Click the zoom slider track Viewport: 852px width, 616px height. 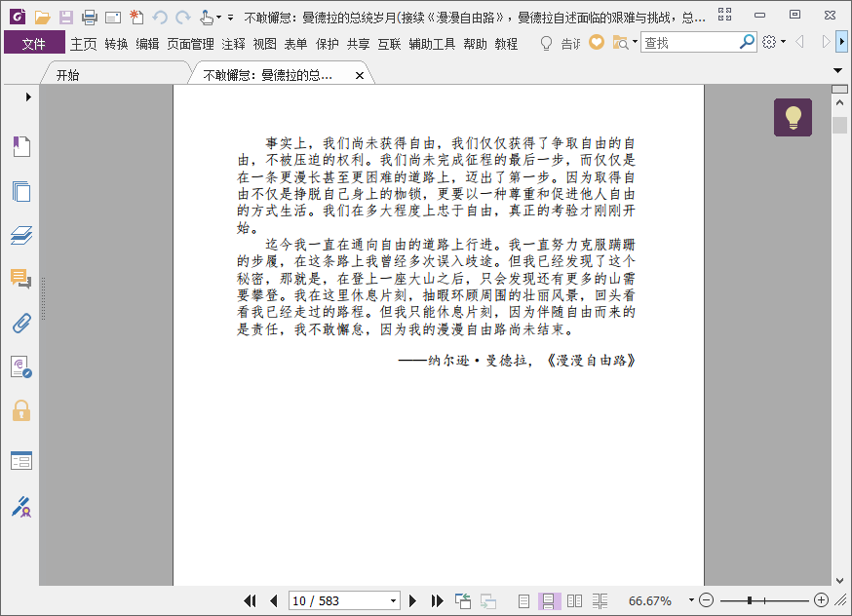764,600
